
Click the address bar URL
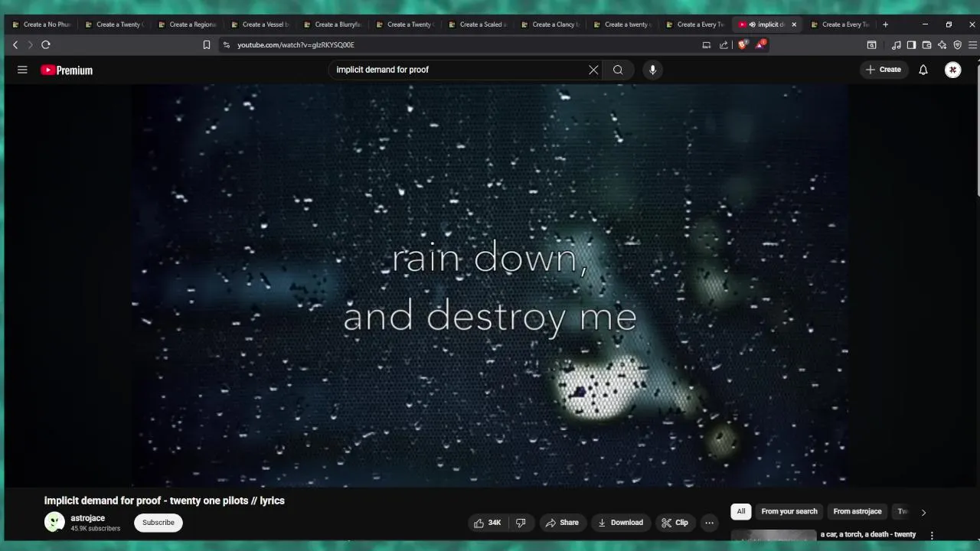click(296, 45)
